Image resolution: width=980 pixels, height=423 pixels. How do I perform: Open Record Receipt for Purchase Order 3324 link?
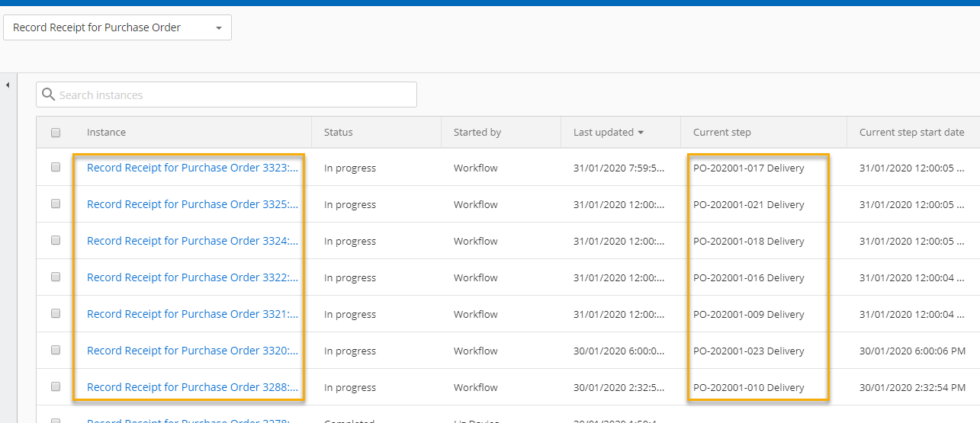coord(192,241)
